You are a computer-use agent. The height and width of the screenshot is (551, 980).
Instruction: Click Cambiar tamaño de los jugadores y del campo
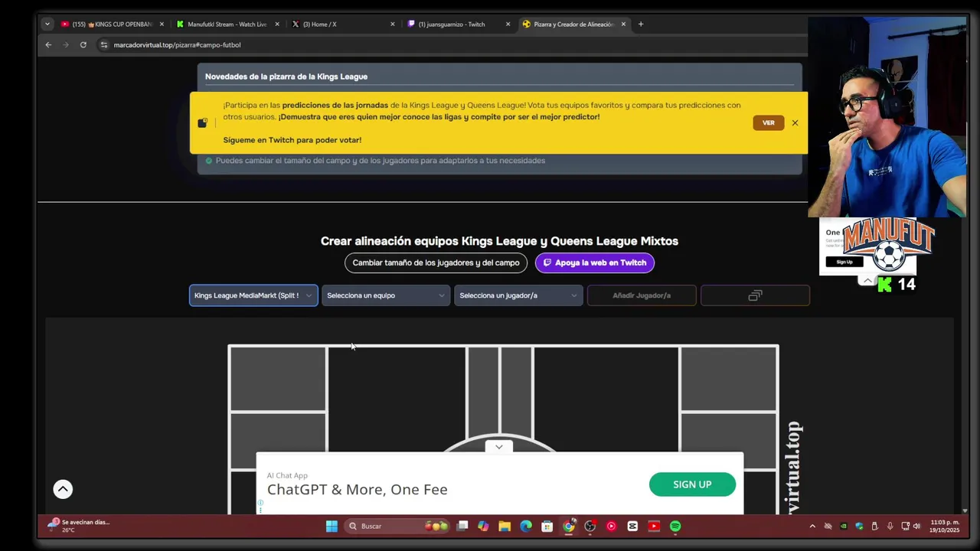[x=436, y=262]
